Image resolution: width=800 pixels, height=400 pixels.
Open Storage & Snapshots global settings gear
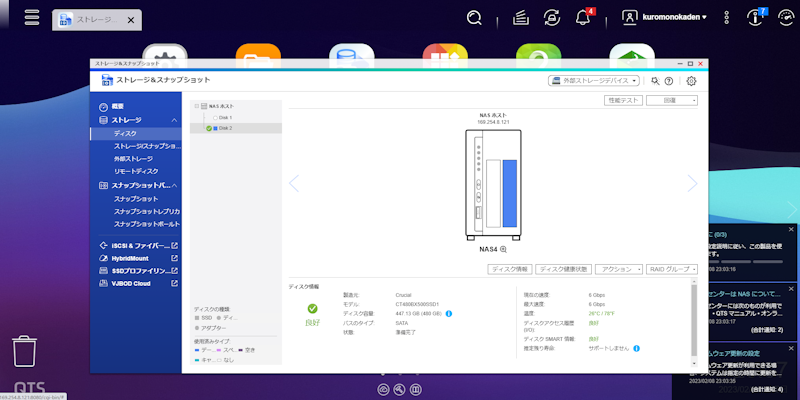691,81
